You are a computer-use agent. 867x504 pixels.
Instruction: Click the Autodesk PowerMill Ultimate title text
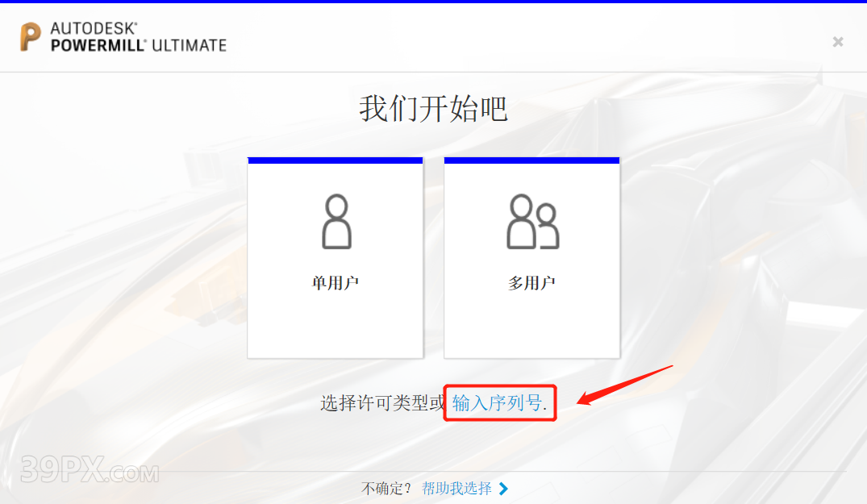(139, 37)
